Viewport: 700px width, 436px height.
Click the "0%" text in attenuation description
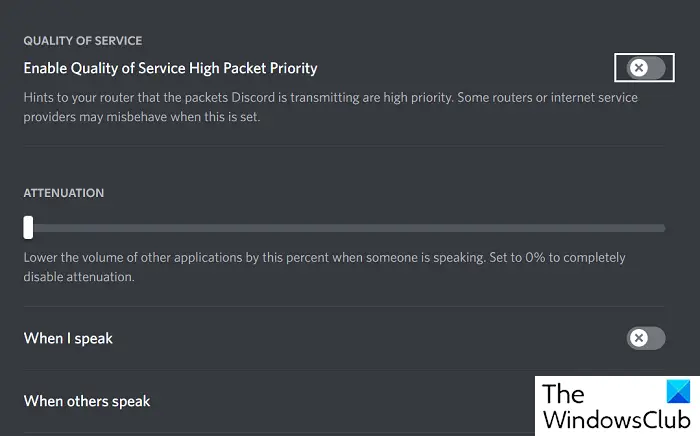[x=535, y=257]
